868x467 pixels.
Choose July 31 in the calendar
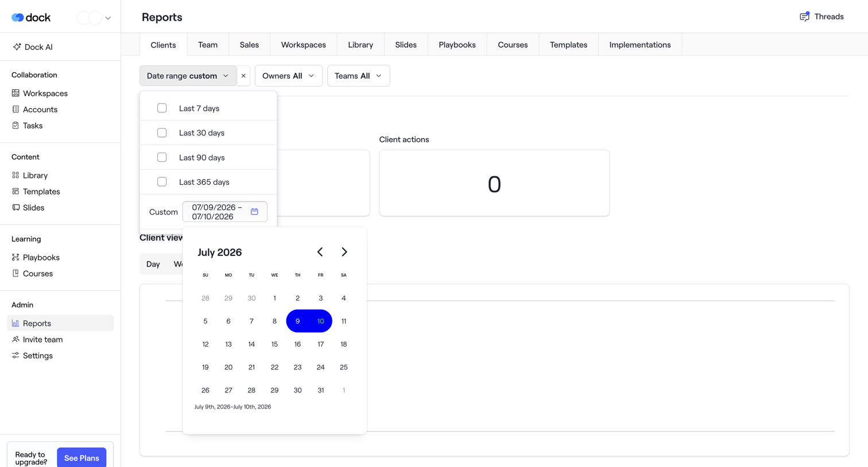tap(321, 390)
